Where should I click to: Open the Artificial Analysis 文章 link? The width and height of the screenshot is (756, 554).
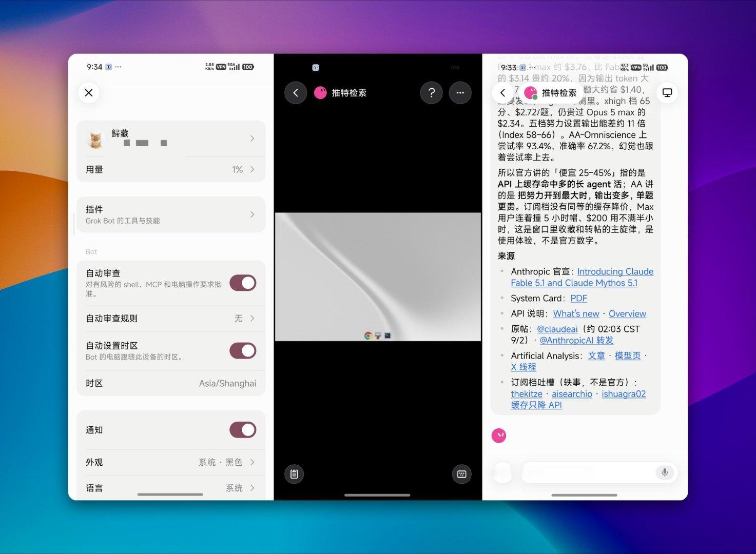(x=596, y=355)
